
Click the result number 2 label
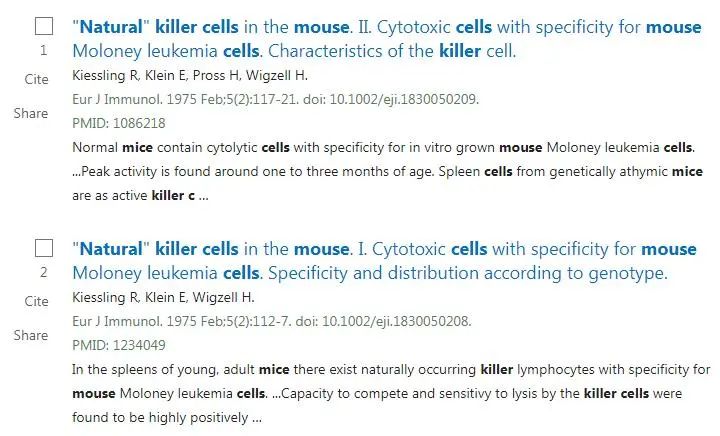(44, 272)
